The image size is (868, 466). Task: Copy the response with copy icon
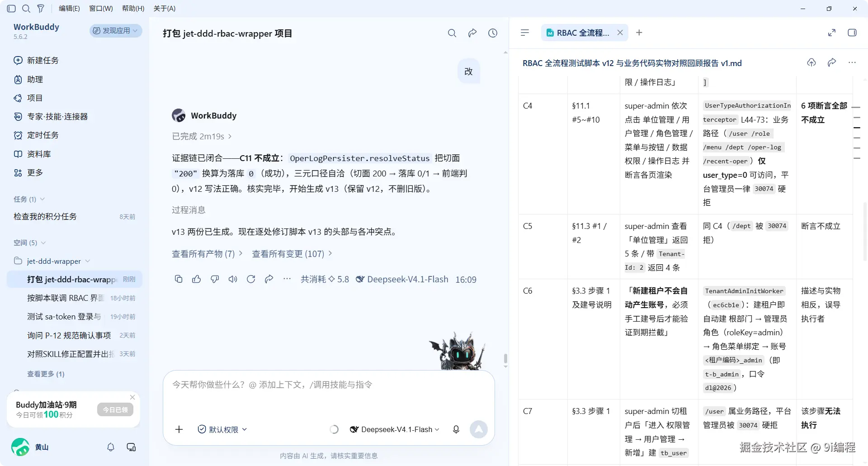[179, 279]
